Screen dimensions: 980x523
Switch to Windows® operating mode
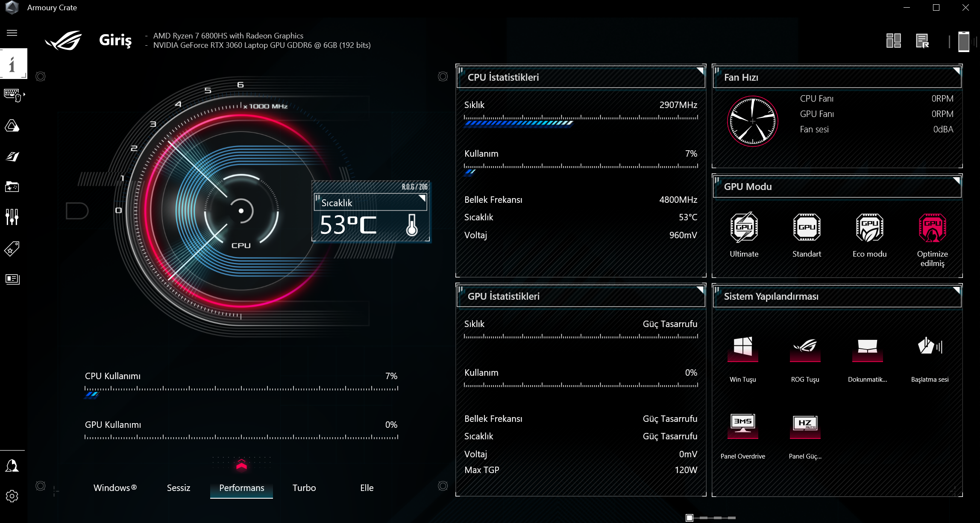click(115, 488)
